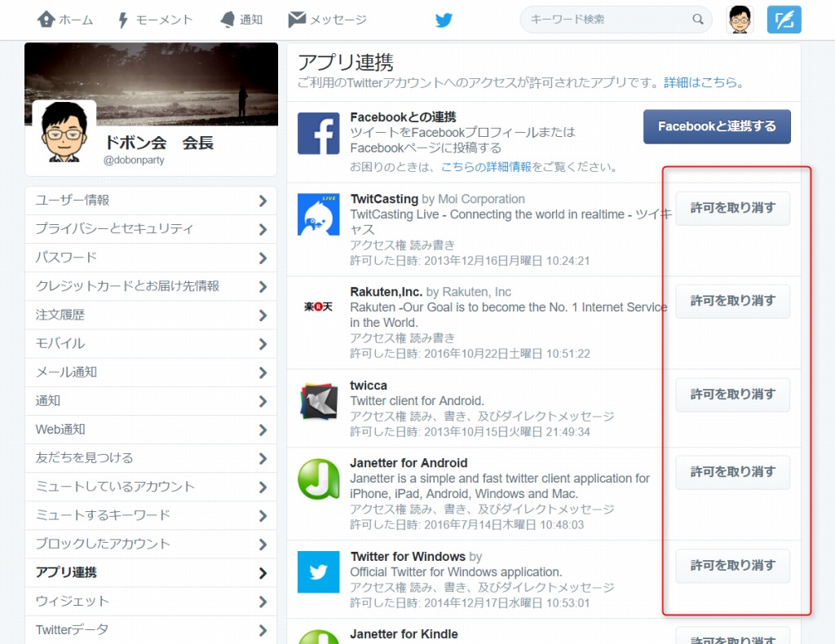835x644 pixels.
Task: Open ユーザー情報 settings section
Action: pyautogui.click(x=151, y=200)
